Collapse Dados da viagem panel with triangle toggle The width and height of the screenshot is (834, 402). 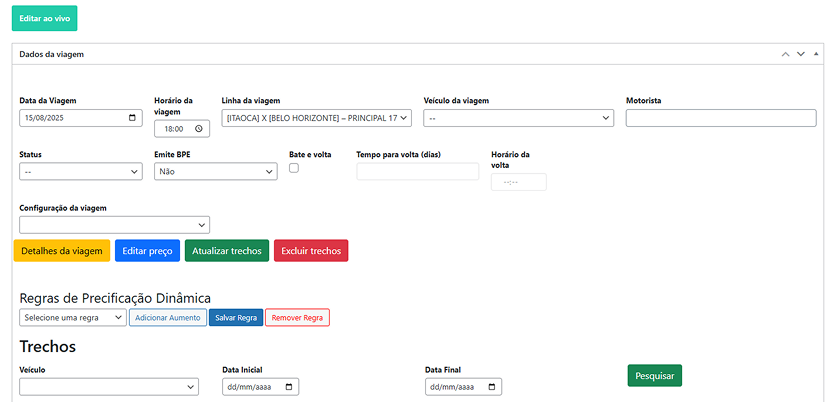pos(815,54)
